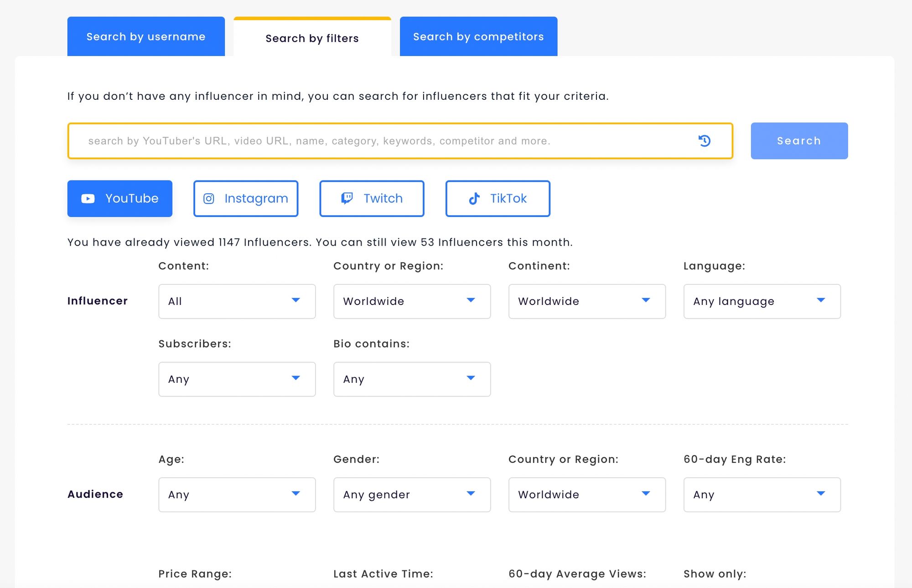Choose the YouTube platform button

[x=120, y=199]
